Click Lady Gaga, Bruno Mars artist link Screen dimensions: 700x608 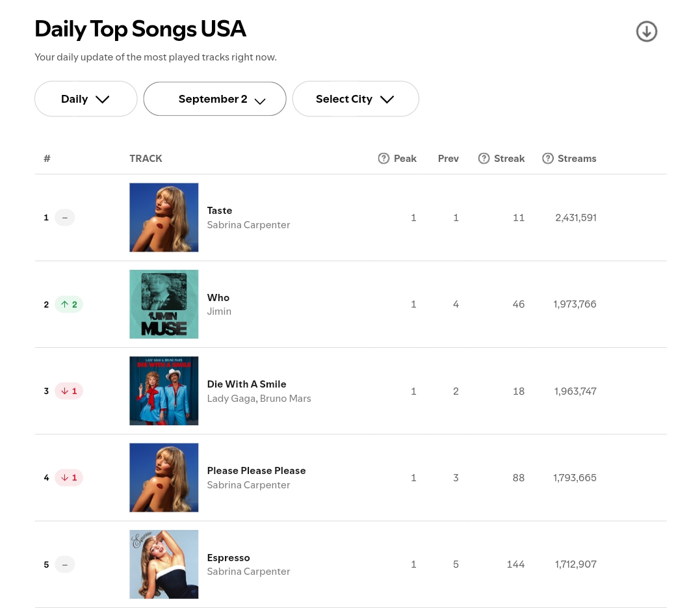point(259,399)
